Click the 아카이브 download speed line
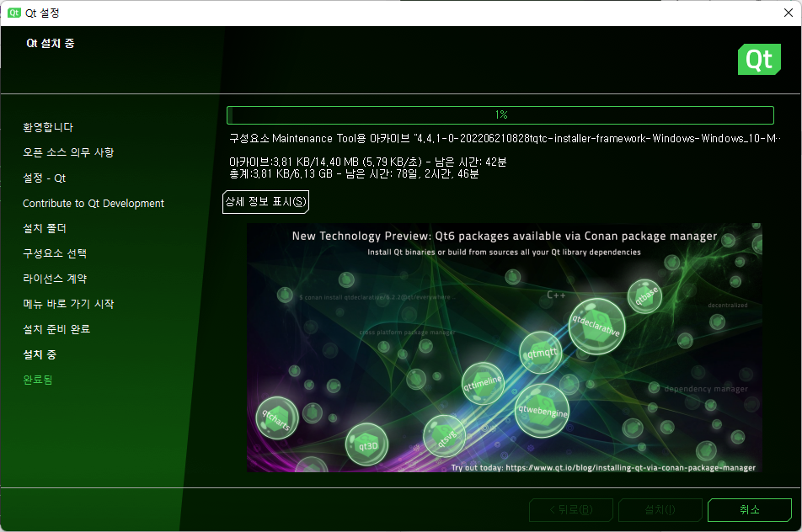 coord(368,162)
